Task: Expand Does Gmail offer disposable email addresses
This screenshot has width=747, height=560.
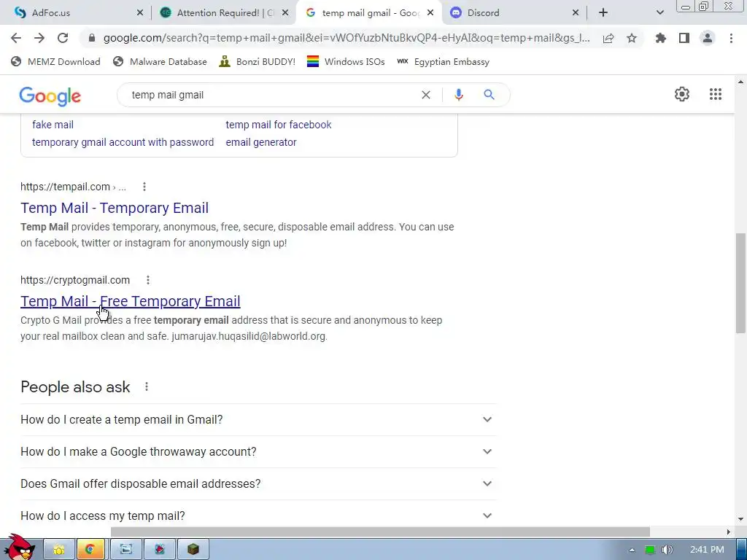Action: [258, 484]
